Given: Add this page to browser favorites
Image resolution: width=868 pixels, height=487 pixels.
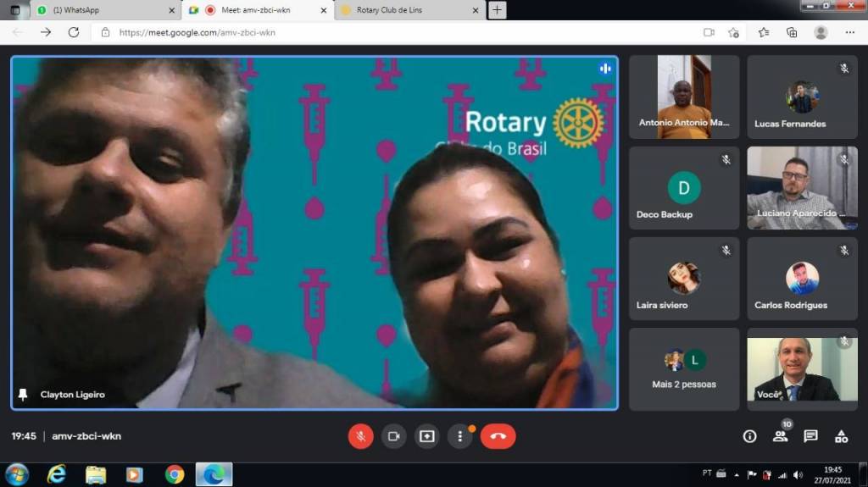Looking at the screenshot, I should coord(734,32).
